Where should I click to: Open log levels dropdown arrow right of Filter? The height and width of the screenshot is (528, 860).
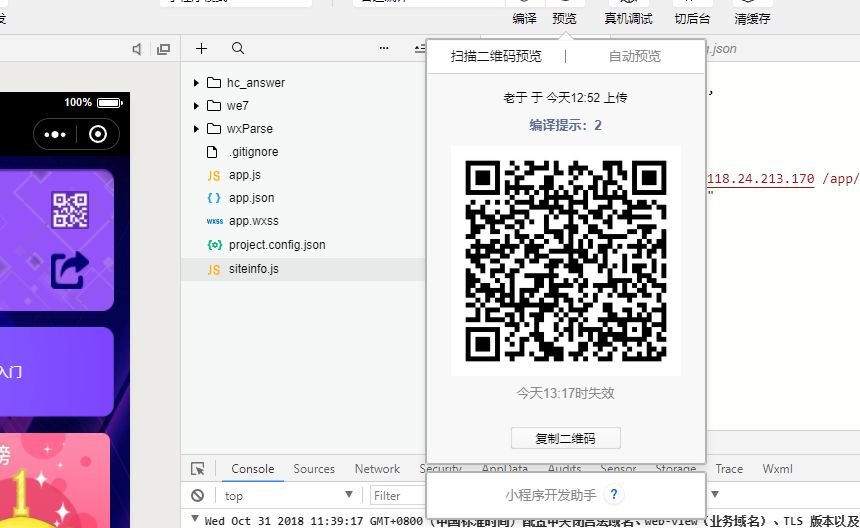[715, 495]
